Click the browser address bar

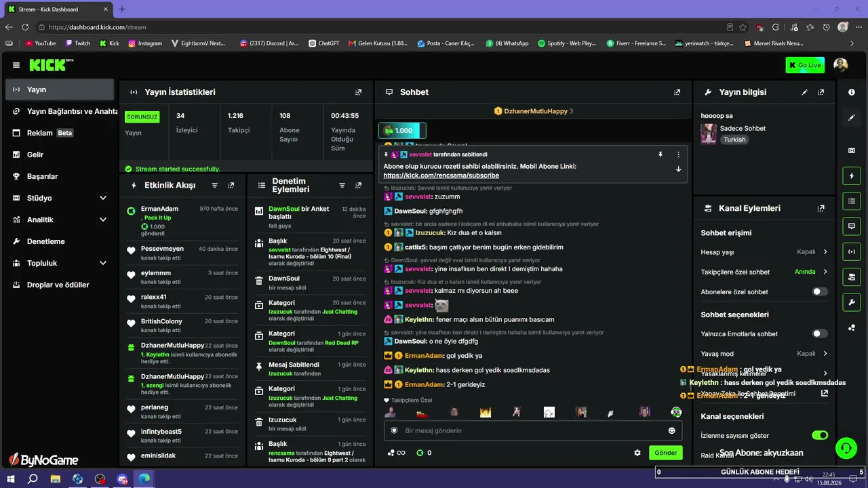pos(380,27)
